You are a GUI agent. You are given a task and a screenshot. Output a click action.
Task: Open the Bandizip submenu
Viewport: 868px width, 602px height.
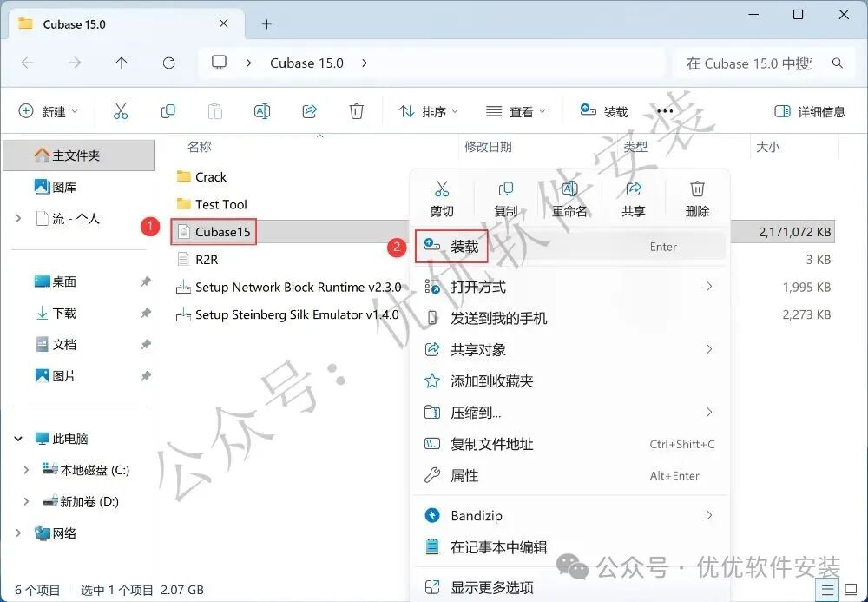tap(569, 516)
